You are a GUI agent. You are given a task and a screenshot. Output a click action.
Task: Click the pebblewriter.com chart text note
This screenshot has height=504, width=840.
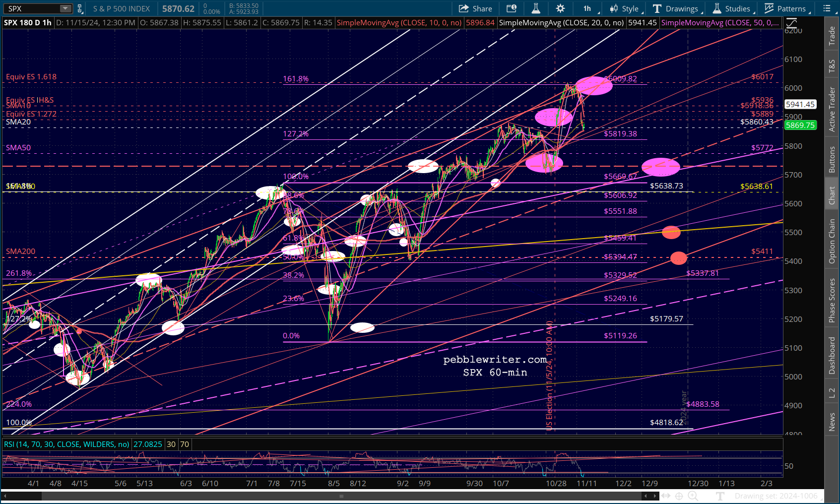click(x=495, y=360)
